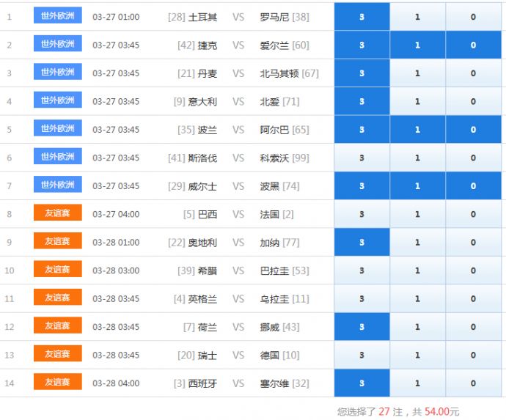Screen dimensions: 506x420
Task: Open the 意大利 team link
Action: [x=203, y=102]
